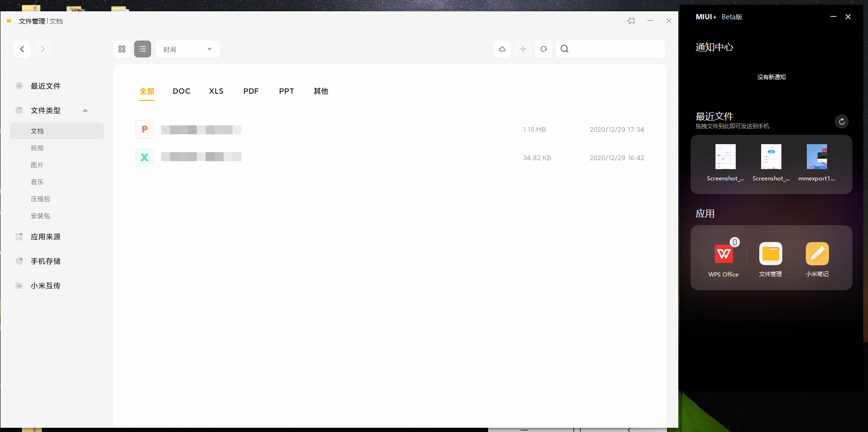This screenshot has width=868, height=432.
Task: Open first Screenshot thumbnail in MIUI+
Action: pyautogui.click(x=725, y=157)
